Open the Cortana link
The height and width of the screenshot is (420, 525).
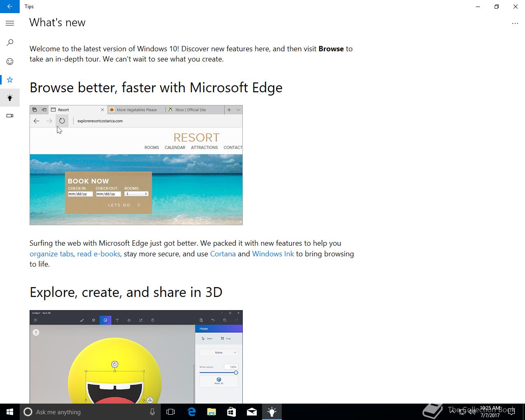pos(223,254)
